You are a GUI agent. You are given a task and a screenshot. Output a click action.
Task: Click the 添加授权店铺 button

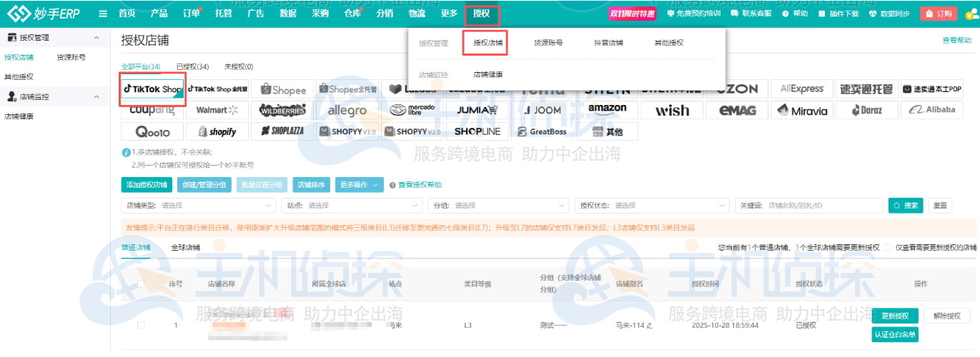(147, 185)
